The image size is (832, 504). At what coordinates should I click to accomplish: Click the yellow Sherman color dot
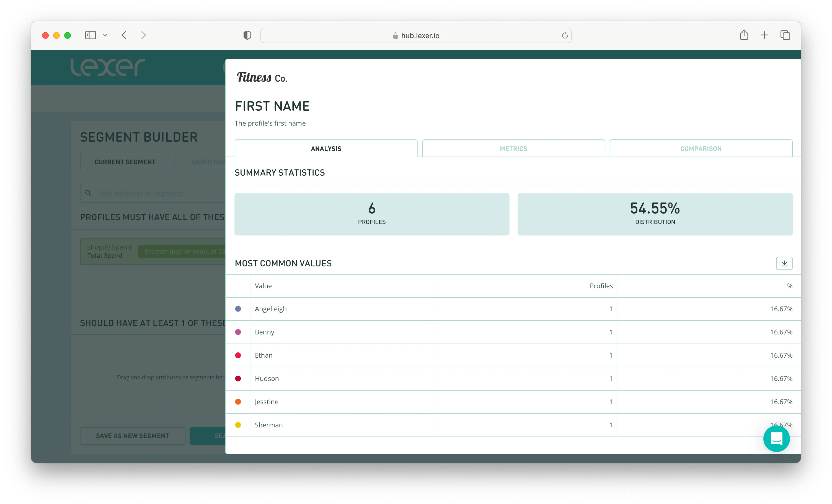click(x=238, y=425)
